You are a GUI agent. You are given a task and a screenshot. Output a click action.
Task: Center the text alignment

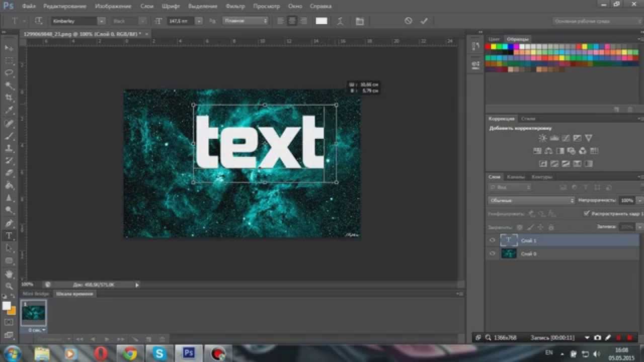(291, 21)
